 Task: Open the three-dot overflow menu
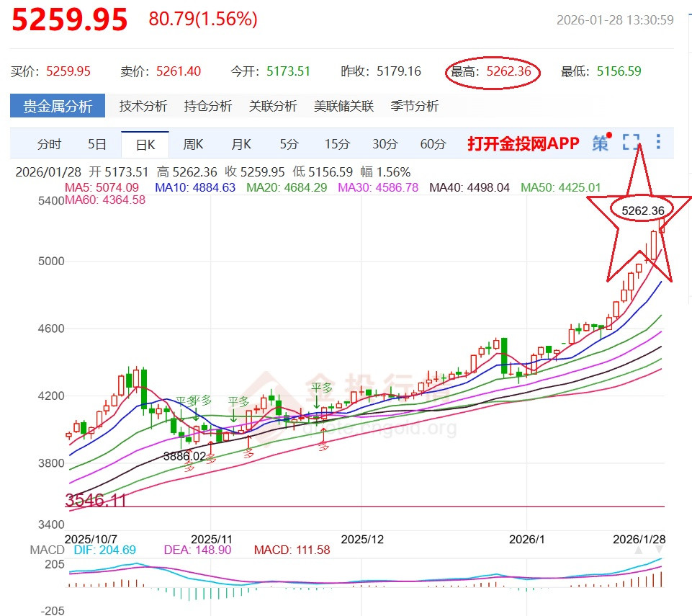pos(658,142)
